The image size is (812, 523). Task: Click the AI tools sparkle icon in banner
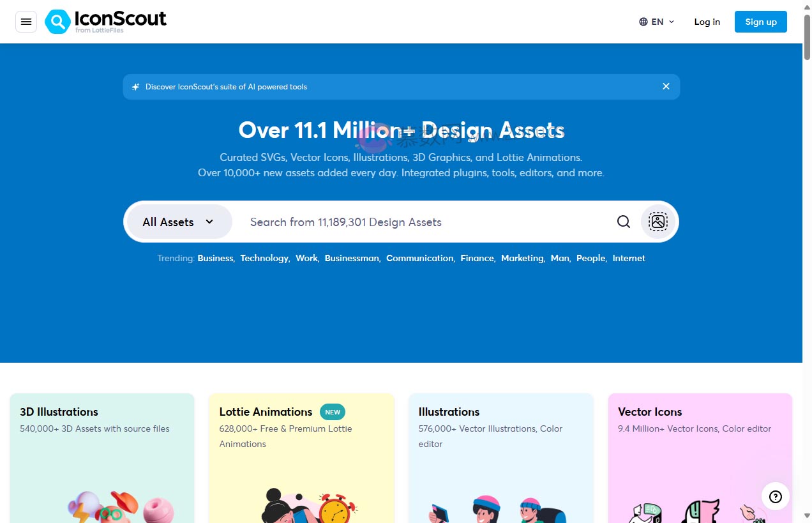pos(135,86)
